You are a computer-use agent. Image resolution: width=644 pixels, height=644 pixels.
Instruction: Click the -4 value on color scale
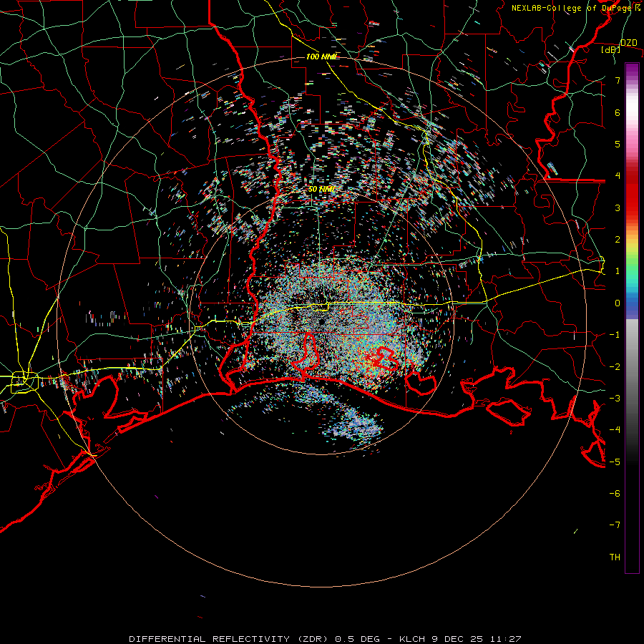(615, 430)
